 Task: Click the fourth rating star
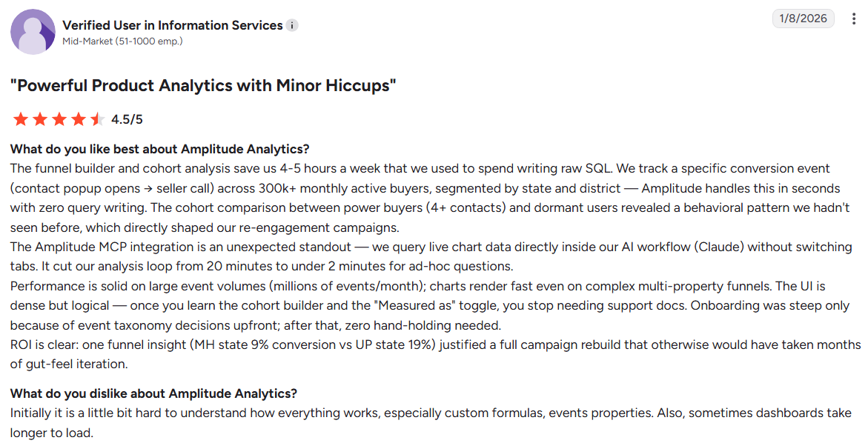[79, 119]
